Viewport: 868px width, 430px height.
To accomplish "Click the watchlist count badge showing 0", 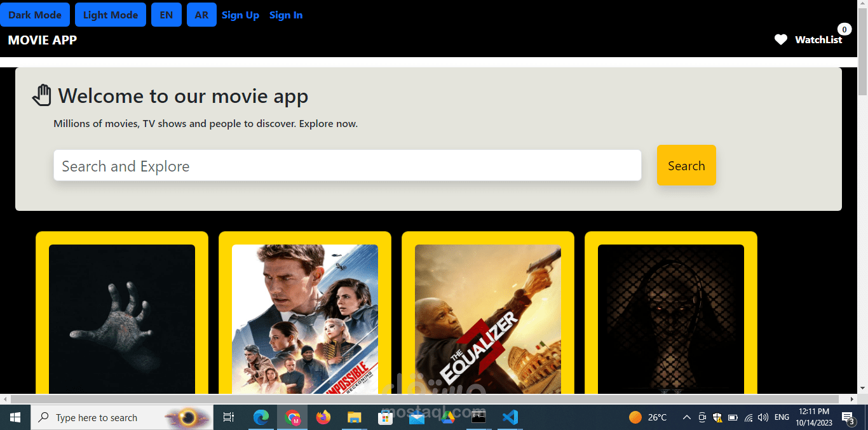I will tap(844, 29).
